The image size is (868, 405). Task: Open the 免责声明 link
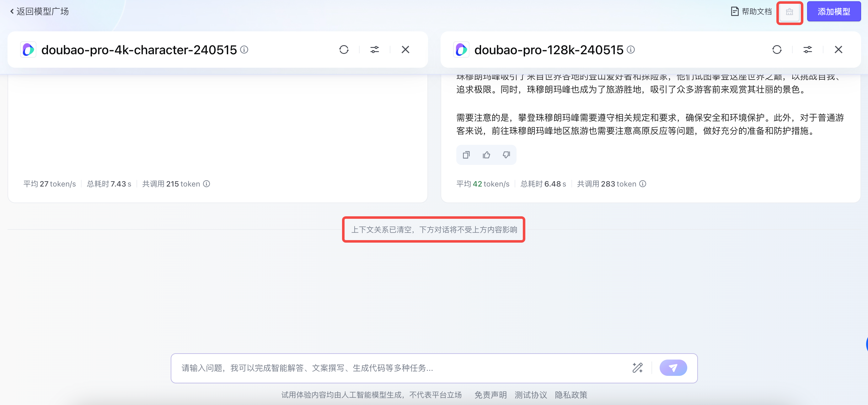coord(490,395)
